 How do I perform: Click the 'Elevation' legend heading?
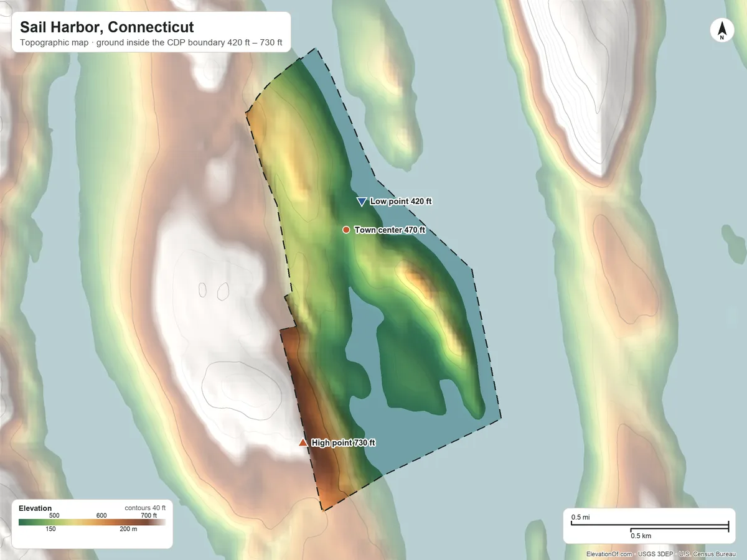35,508
